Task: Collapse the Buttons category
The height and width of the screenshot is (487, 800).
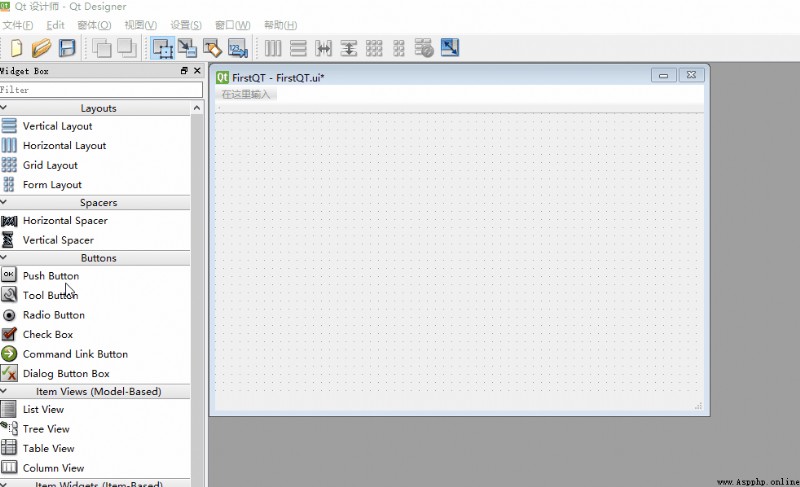Action: coord(4,258)
